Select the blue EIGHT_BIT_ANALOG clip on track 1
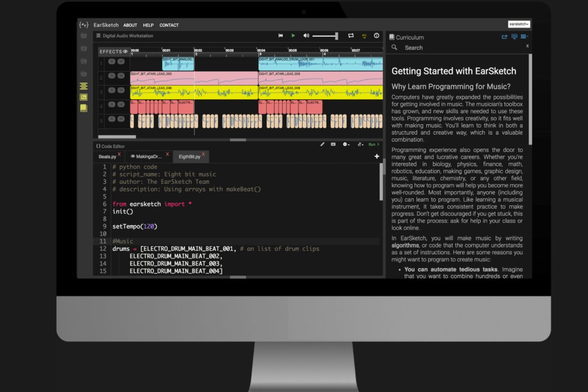Viewport: 588px width, 392px height. click(x=178, y=64)
